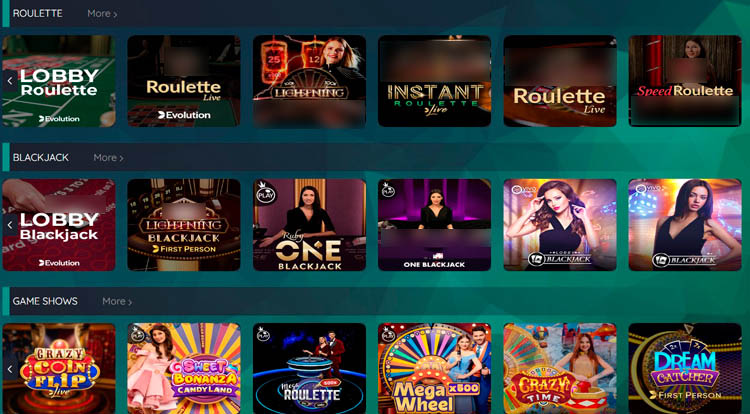This screenshot has height=414, width=750.
Task: Click the left arrow on the Game Shows row
Action: [10, 369]
